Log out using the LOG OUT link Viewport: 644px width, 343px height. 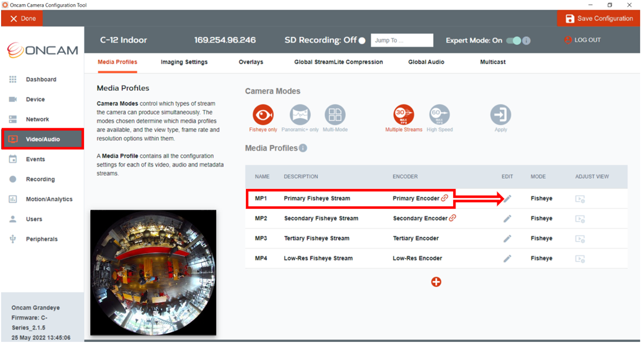(x=582, y=40)
